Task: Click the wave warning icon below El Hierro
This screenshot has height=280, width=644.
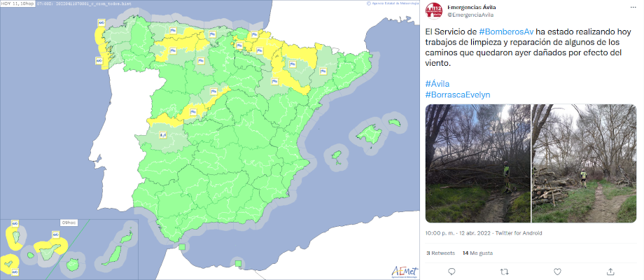Action: coord(15,272)
